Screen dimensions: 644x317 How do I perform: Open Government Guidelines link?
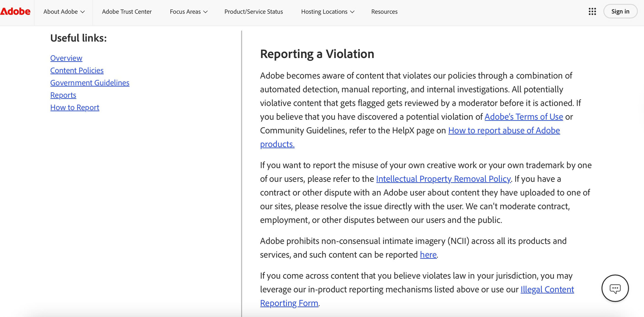coord(90,82)
